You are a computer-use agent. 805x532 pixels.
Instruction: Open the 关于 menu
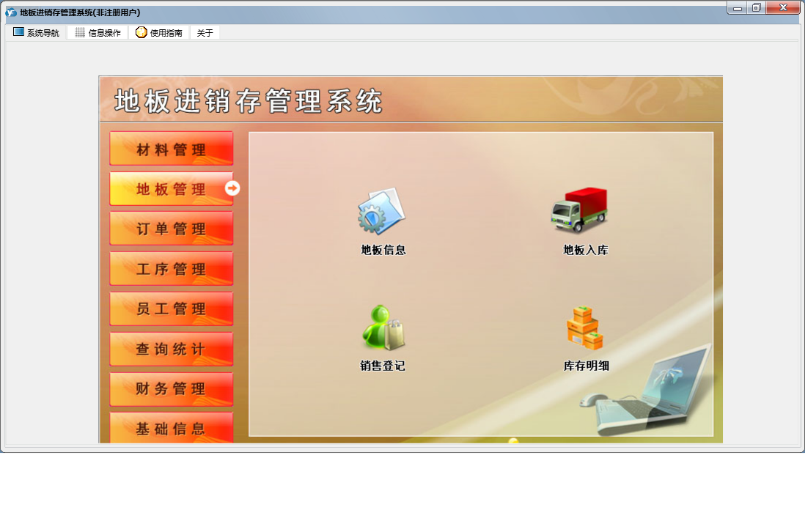205,33
